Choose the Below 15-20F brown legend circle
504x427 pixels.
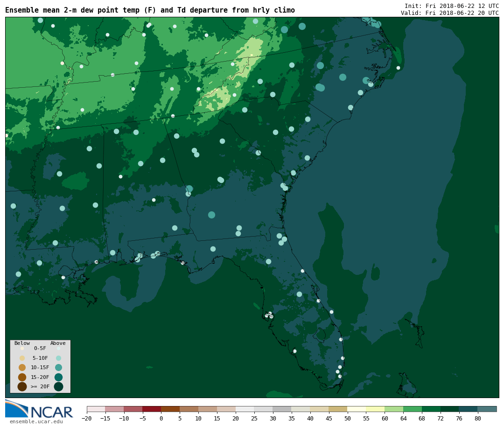(x=22, y=377)
